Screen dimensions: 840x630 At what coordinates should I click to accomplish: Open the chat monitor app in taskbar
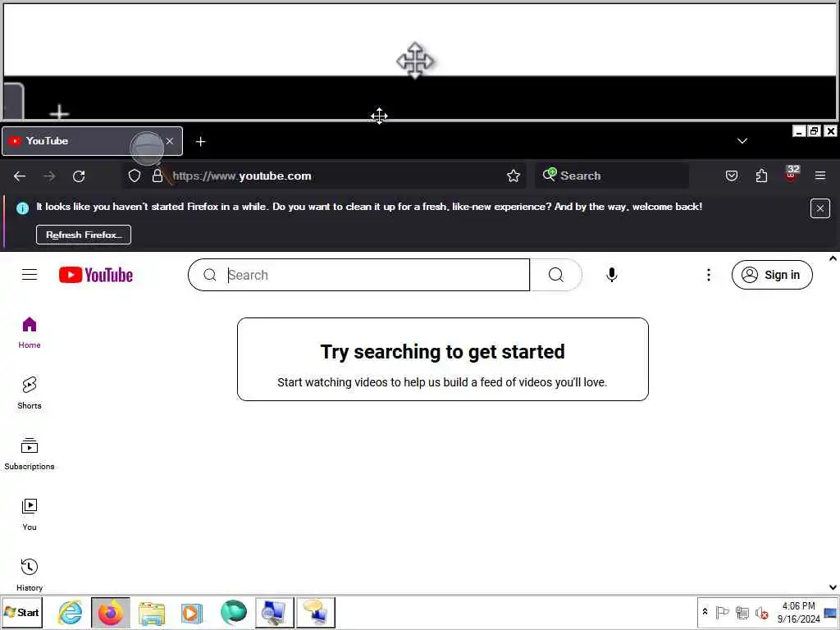click(x=316, y=613)
